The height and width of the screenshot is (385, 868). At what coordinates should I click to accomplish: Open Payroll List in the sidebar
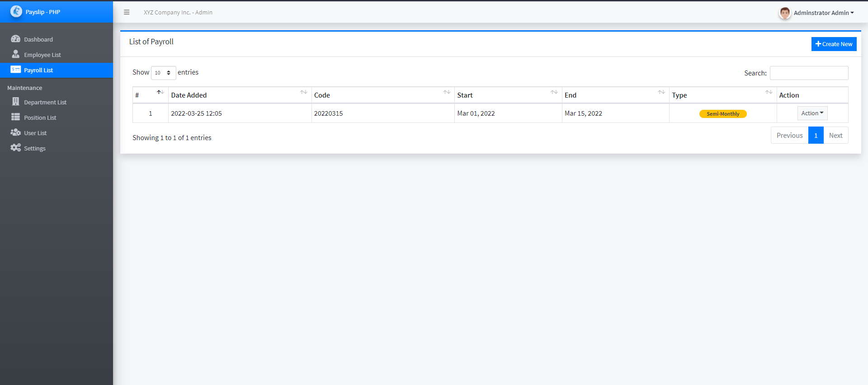[38, 70]
